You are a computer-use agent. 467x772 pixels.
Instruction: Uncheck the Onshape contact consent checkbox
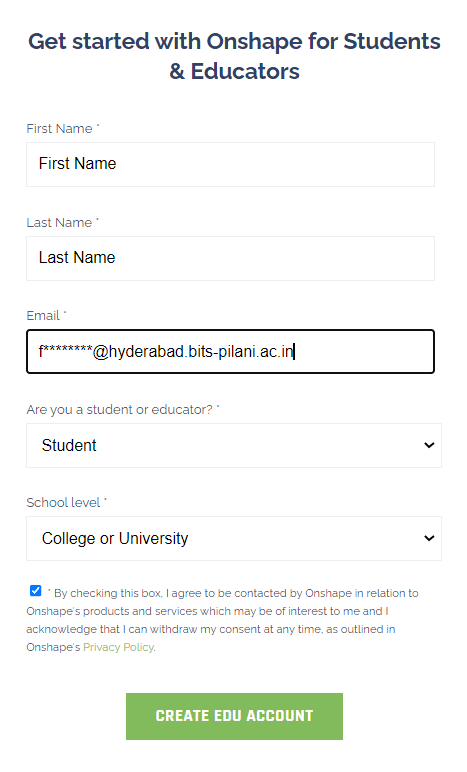(35, 591)
